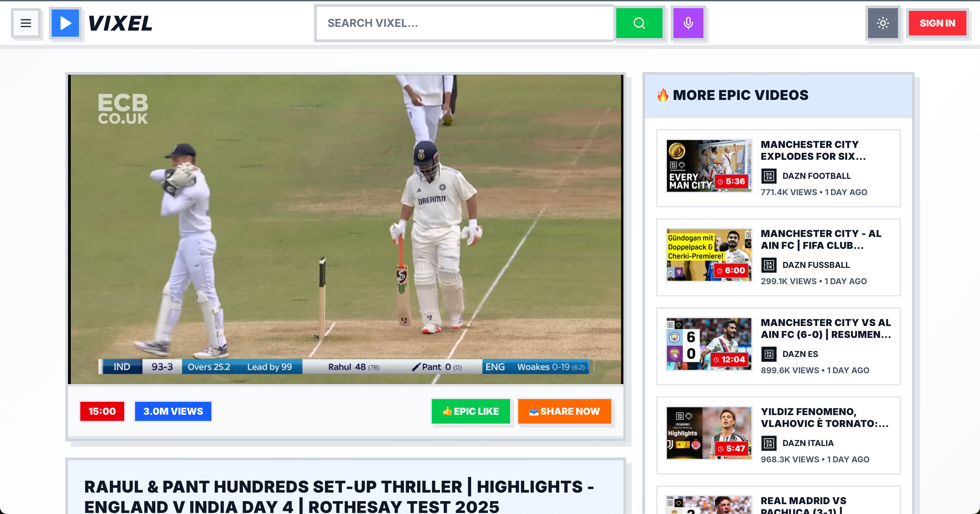Click 771.4K Views • 1 Day Ago text
The height and width of the screenshot is (514, 980).
click(x=814, y=192)
